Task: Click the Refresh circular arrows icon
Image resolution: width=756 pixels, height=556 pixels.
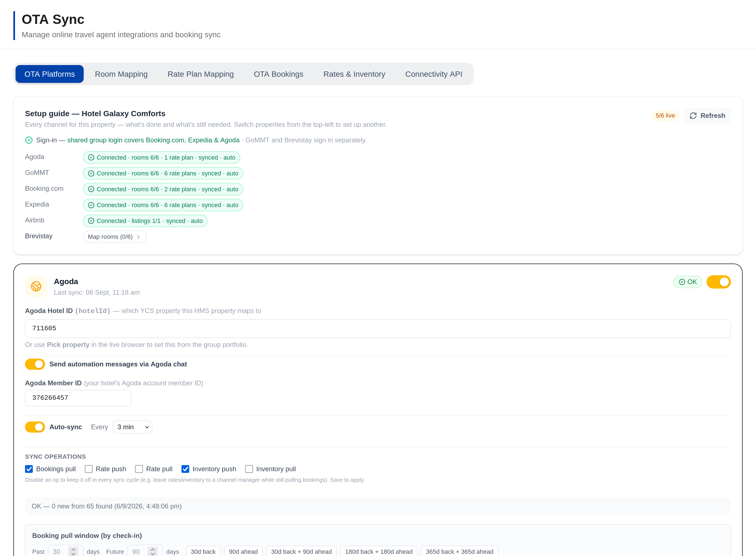Action: click(x=693, y=116)
